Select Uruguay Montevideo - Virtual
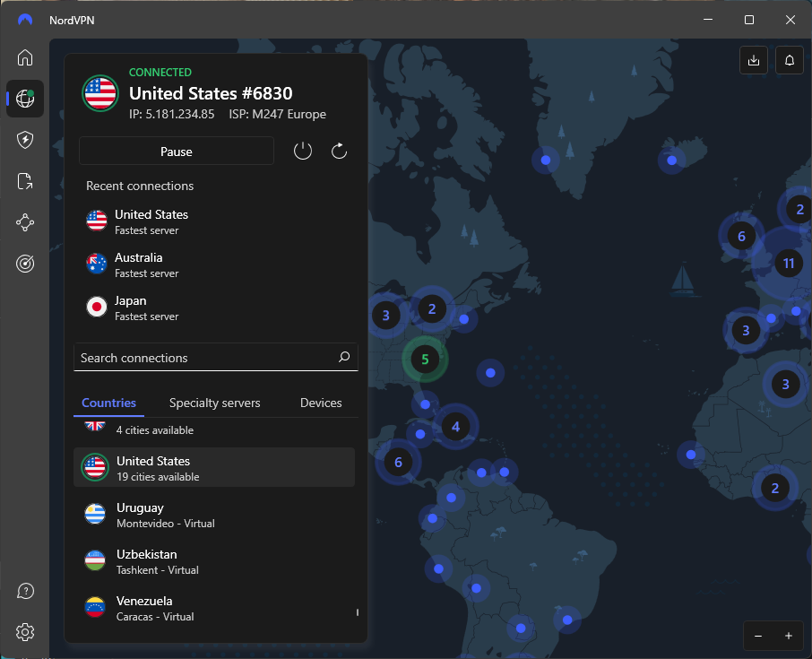Image resolution: width=812 pixels, height=659 pixels. coord(214,515)
